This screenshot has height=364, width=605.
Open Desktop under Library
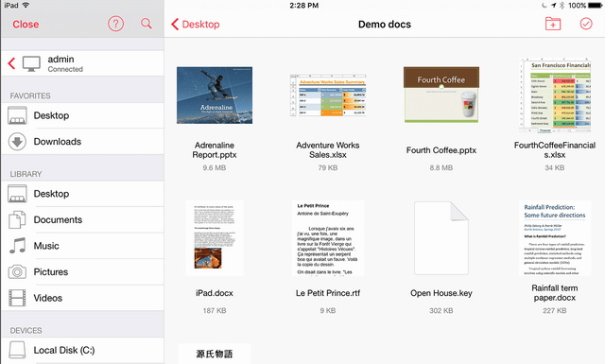[x=82, y=194]
